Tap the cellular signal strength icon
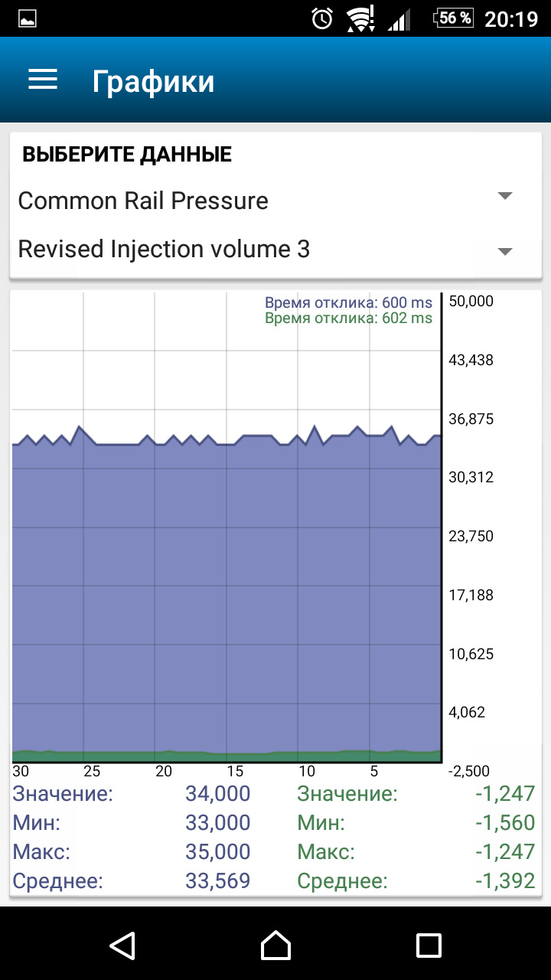Viewport: 551px width, 980px height. [399, 19]
